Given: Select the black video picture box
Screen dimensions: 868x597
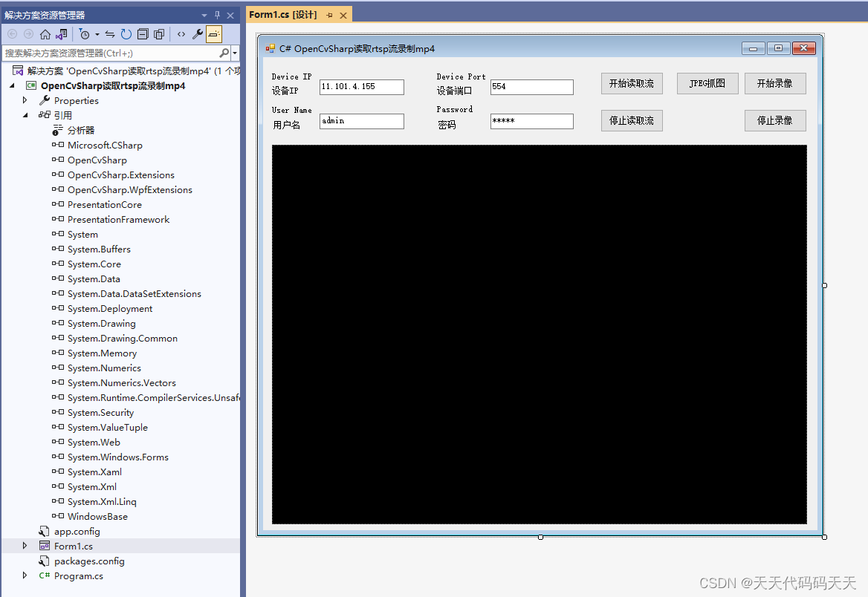Looking at the screenshot, I should click(x=540, y=334).
